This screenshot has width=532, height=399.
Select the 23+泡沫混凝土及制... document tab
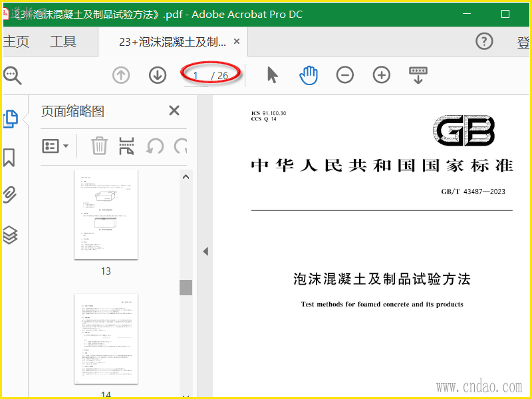point(172,42)
